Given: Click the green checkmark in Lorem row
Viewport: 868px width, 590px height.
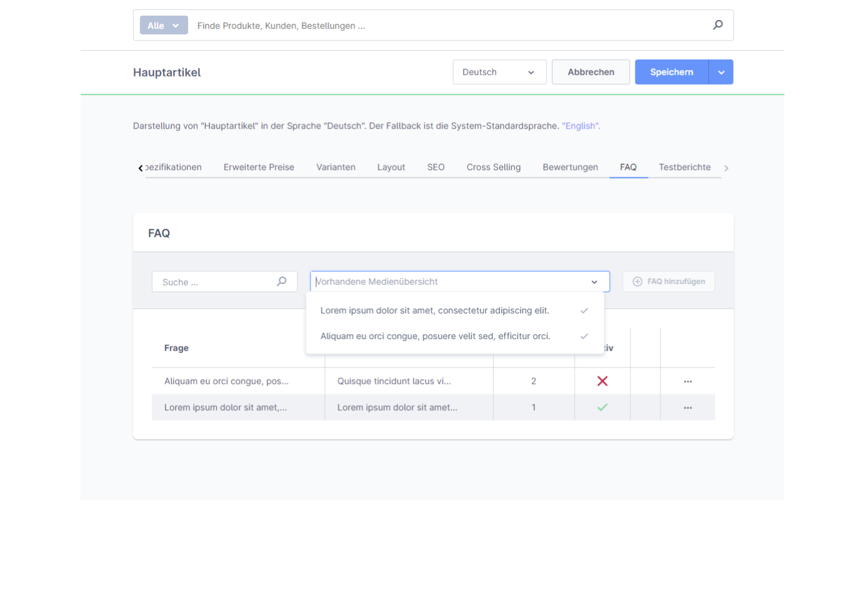Looking at the screenshot, I should [x=602, y=408].
